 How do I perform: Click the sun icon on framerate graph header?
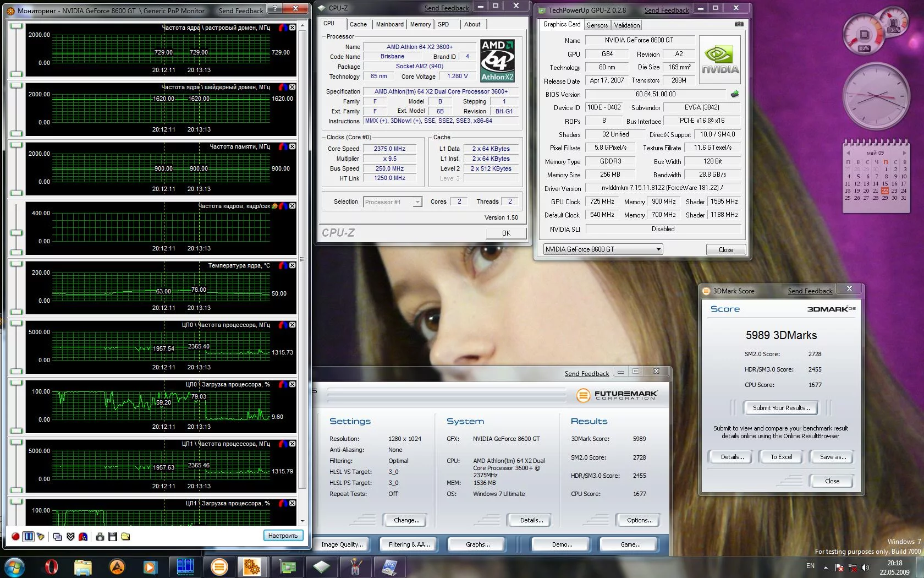coord(274,206)
